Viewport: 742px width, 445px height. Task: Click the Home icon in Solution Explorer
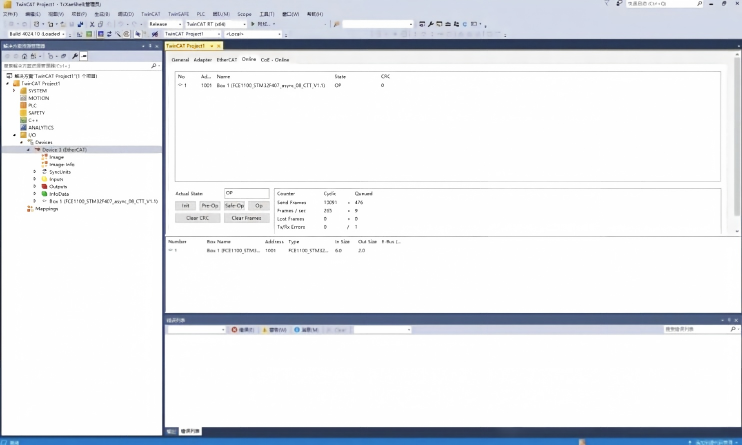(24, 56)
